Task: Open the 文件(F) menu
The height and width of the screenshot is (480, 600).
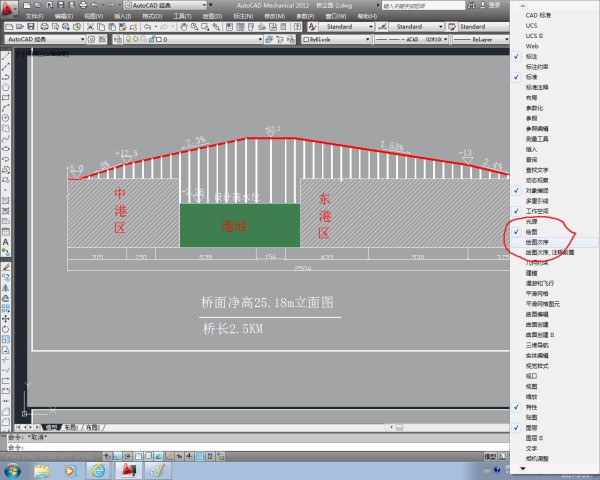Action: coord(34,16)
